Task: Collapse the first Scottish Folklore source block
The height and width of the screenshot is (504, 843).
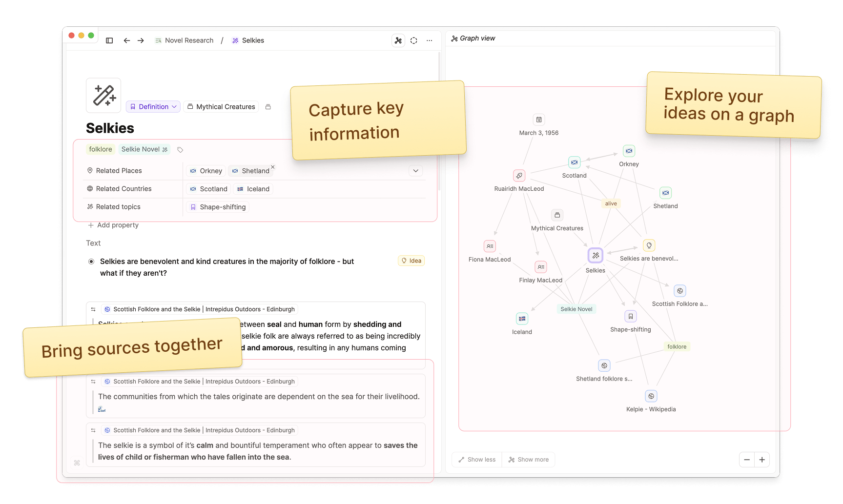Action: point(93,309)
